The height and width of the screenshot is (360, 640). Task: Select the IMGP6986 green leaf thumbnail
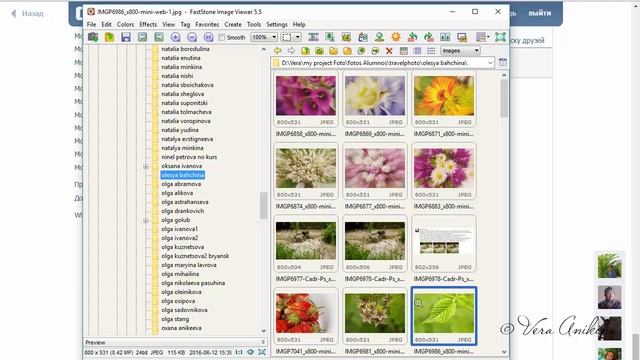[x=444, y=317]
